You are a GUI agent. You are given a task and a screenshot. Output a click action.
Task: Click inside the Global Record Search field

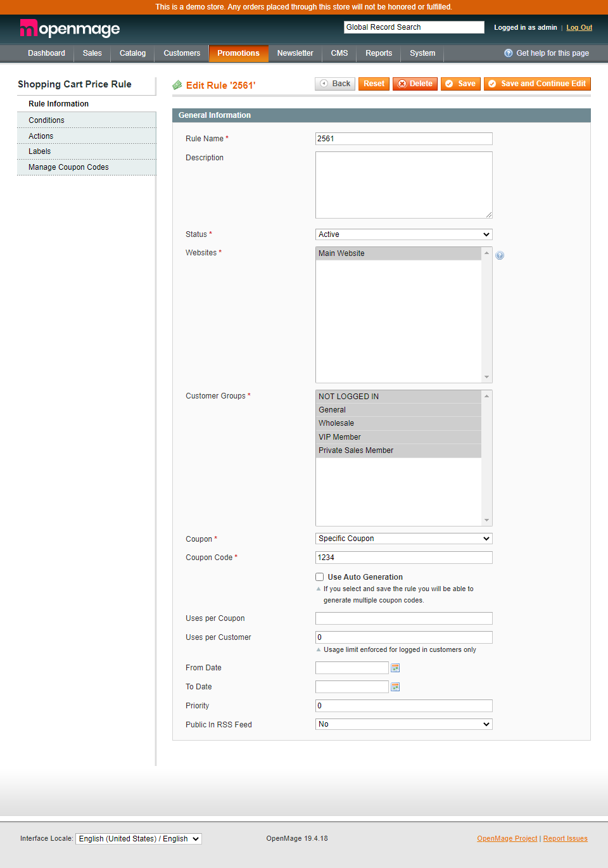click(x=414, y=27)
